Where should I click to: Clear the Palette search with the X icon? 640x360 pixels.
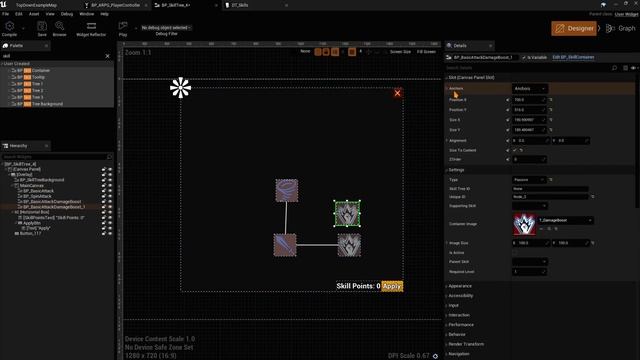click(x=107, y=56)
